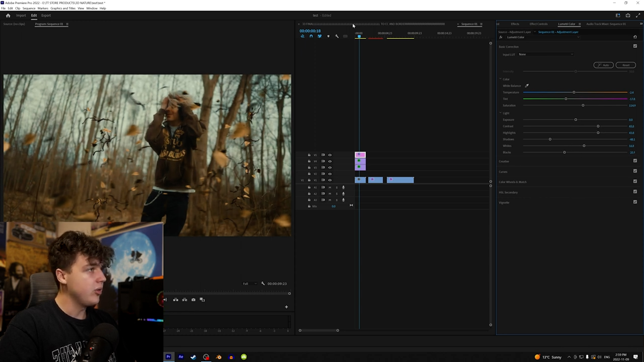This screenshot has height=362, width=644.
Task: Click the Premiere Pro taskbar icon
Action: (x=168, y=357)
